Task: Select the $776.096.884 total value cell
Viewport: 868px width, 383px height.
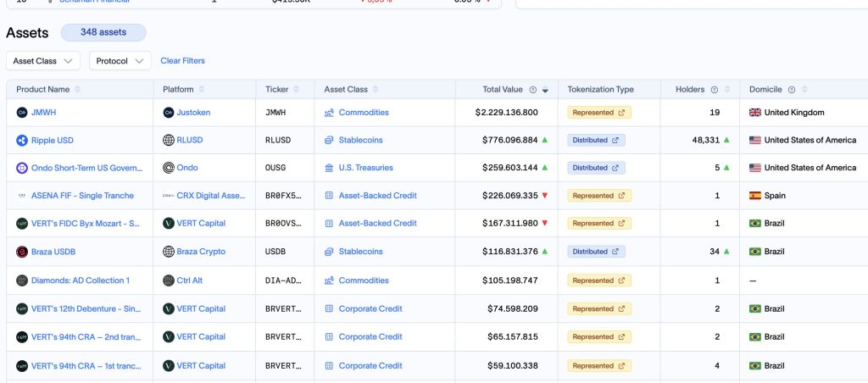Action: (x=509, y=140)
